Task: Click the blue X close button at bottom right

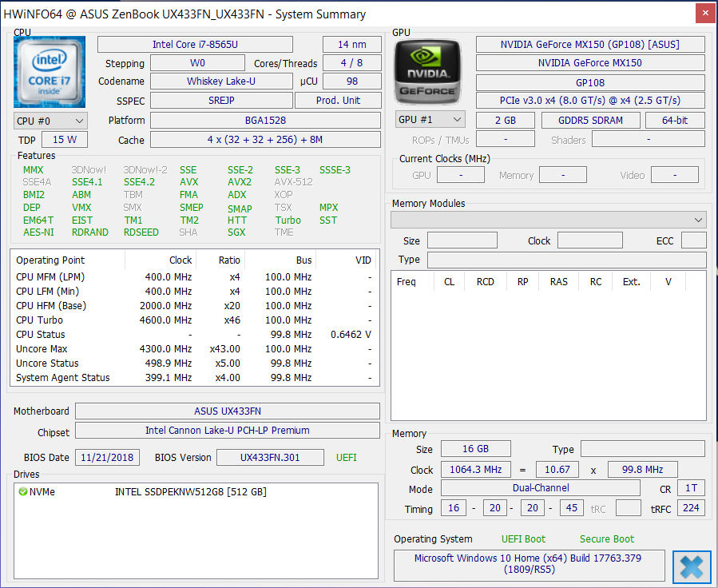Action: coord(692,567)
